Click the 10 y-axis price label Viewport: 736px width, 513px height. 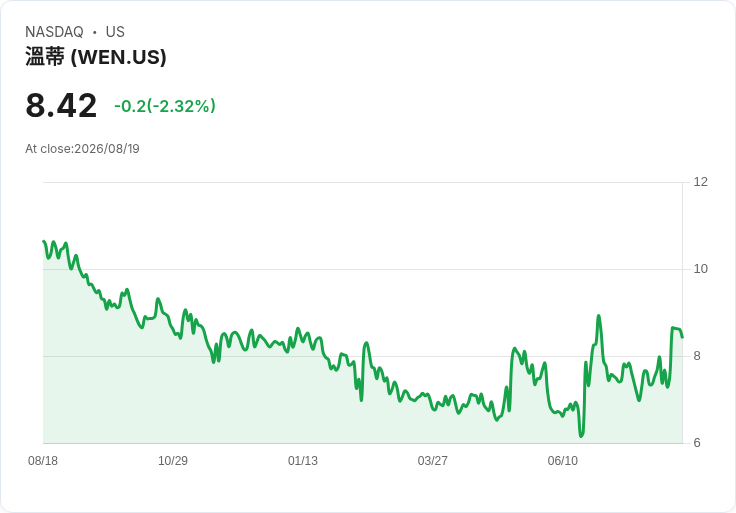click(x=700, y=269)
